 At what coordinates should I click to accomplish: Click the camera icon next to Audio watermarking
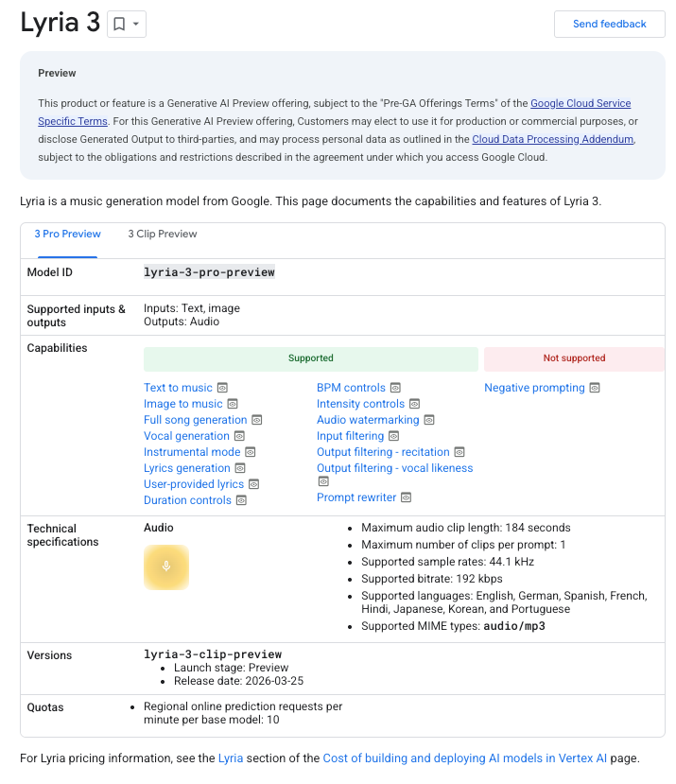coord(429,419)
